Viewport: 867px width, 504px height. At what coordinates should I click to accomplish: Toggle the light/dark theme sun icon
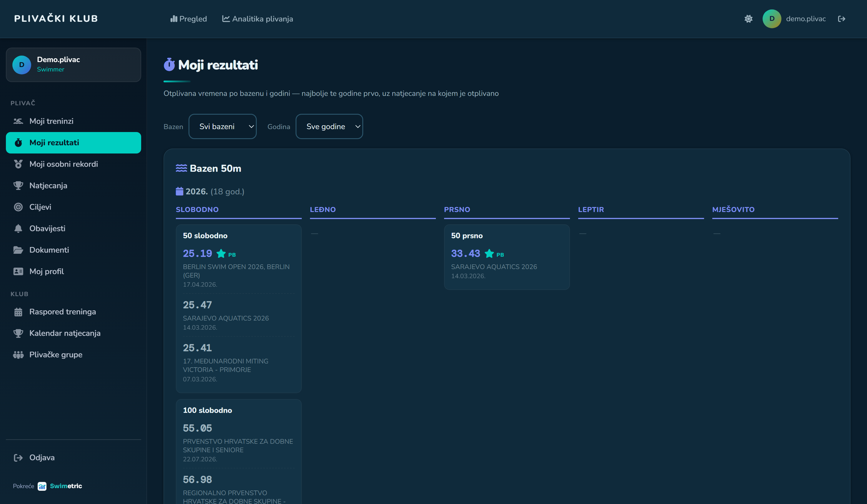coord(748,19)
